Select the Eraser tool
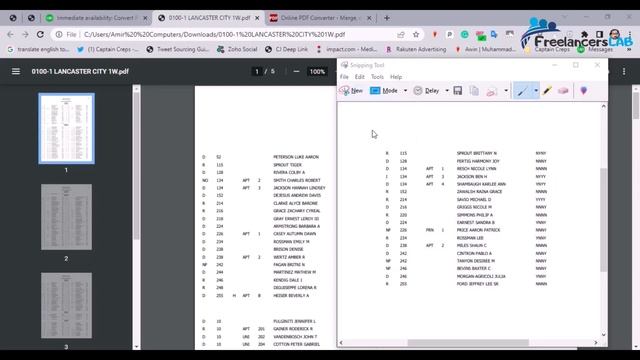Image resolution: width=640 pixels, height=360 pixels. point(563,91)
